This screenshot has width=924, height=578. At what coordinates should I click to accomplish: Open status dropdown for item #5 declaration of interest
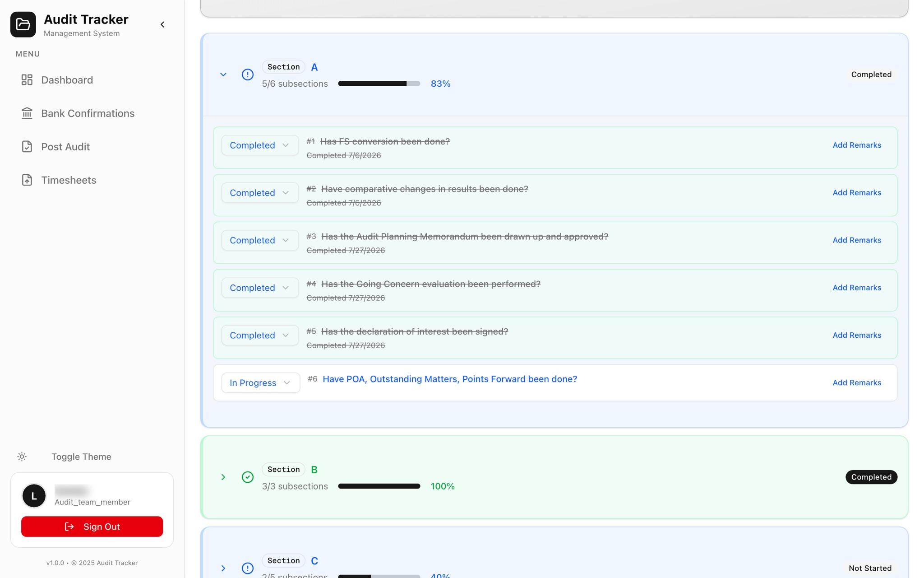click(260, 335)
